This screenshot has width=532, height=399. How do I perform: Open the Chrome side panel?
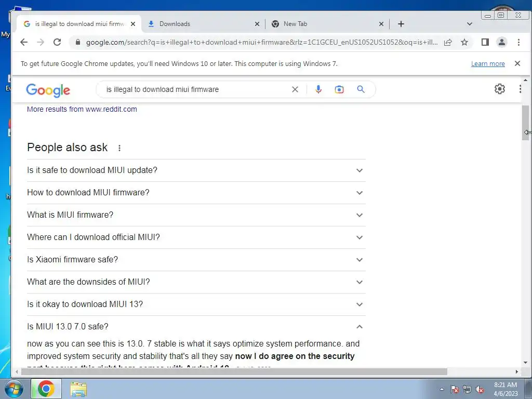click(x=485, y=42)
